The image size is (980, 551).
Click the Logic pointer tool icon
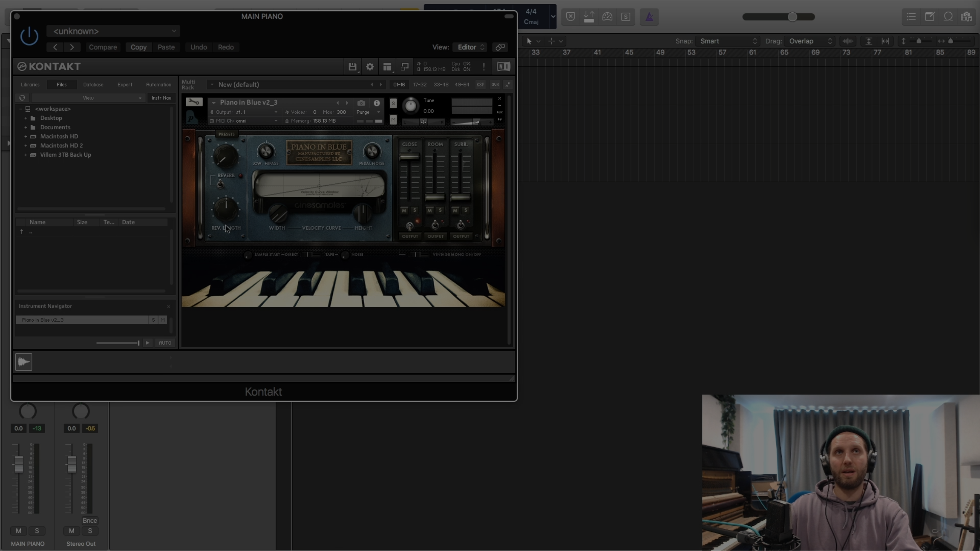(x=529, y=41)
